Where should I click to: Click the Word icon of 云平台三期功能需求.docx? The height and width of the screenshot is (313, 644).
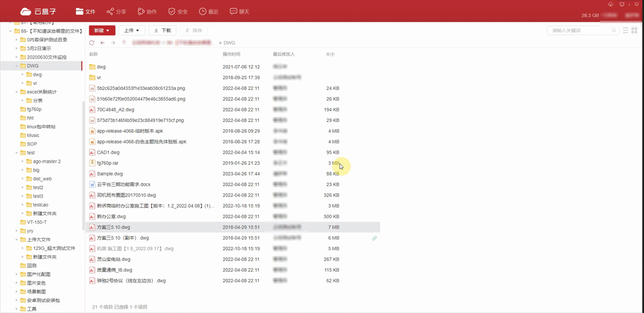pos(92,184)
